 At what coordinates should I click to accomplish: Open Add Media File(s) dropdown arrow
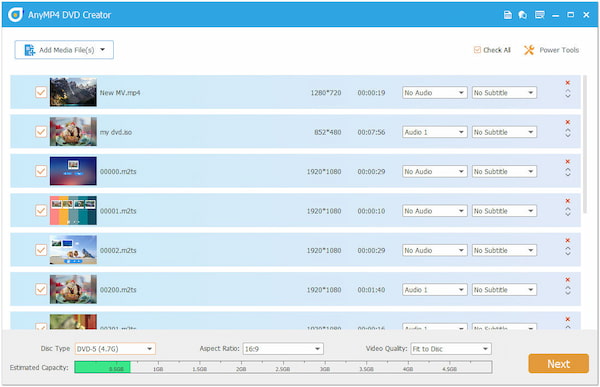(103, 49)
